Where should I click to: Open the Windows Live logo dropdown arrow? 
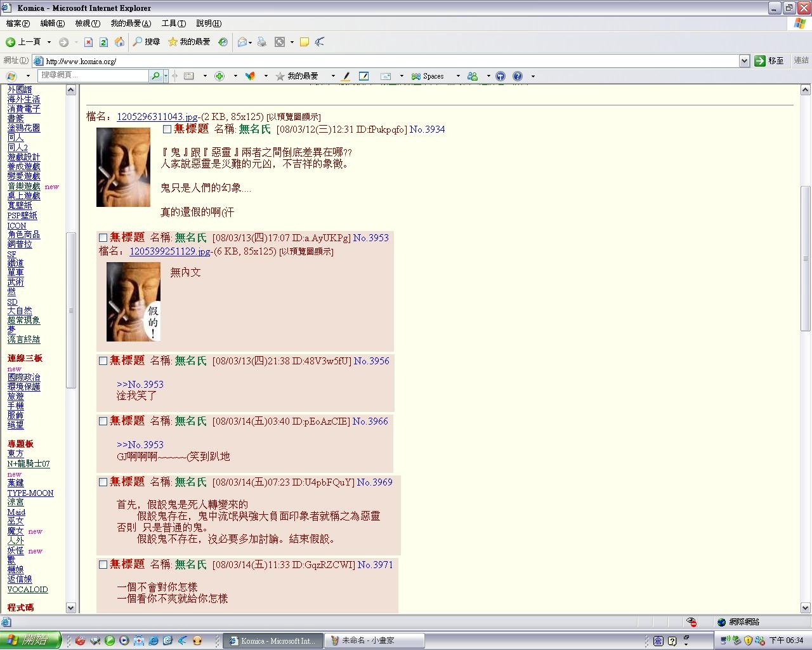(28, 76)
